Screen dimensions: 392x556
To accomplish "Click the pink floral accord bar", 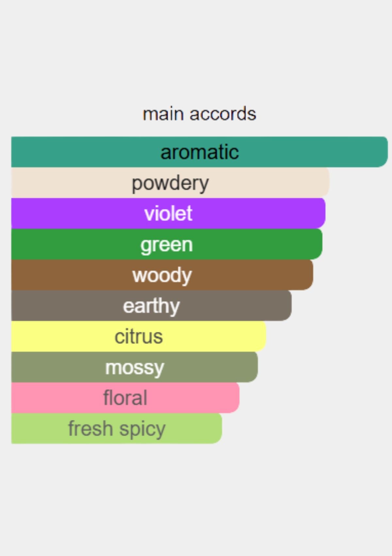I will pos(125,398).
